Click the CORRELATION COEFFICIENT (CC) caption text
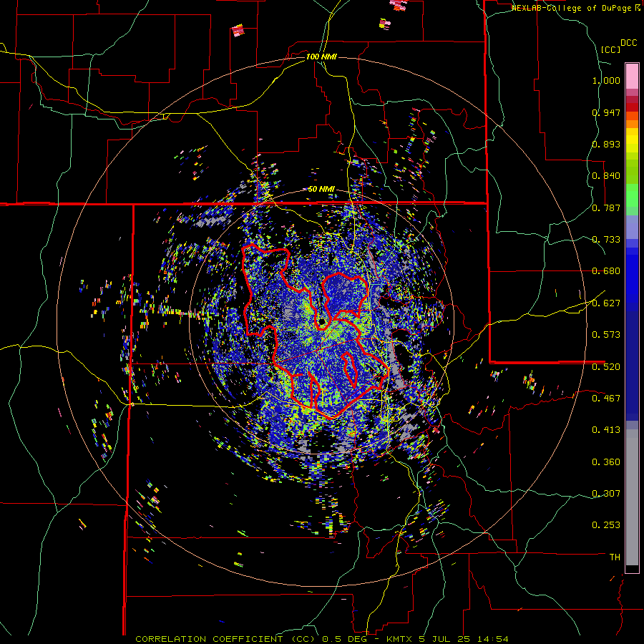 tap(225, 639)
